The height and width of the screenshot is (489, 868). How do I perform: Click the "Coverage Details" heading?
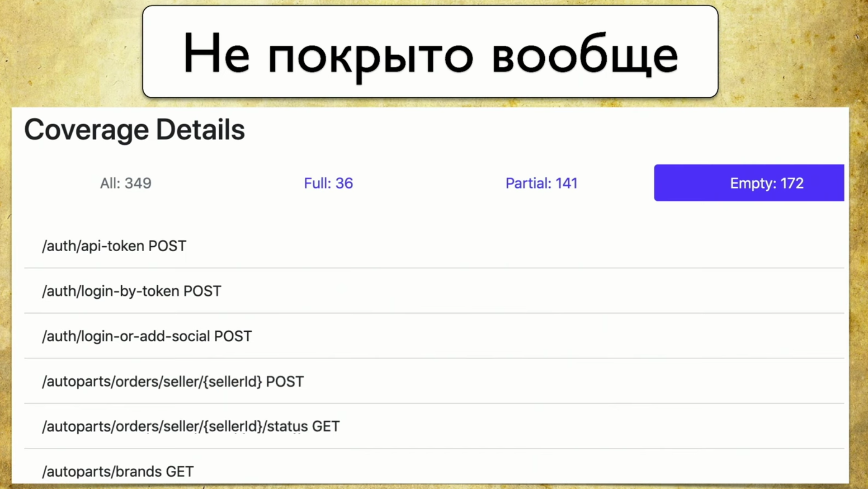(x=134, y=130)
